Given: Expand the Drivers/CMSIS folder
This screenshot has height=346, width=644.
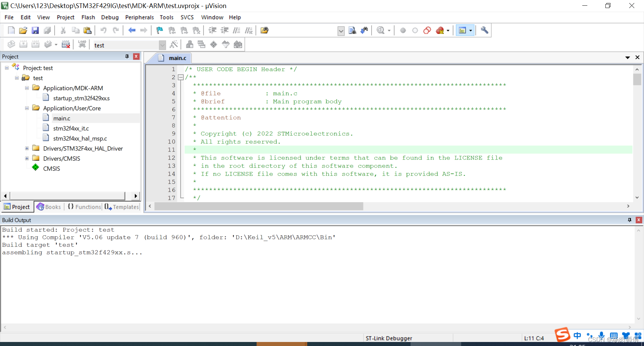Looking at the screenshot, I should 27,158.
